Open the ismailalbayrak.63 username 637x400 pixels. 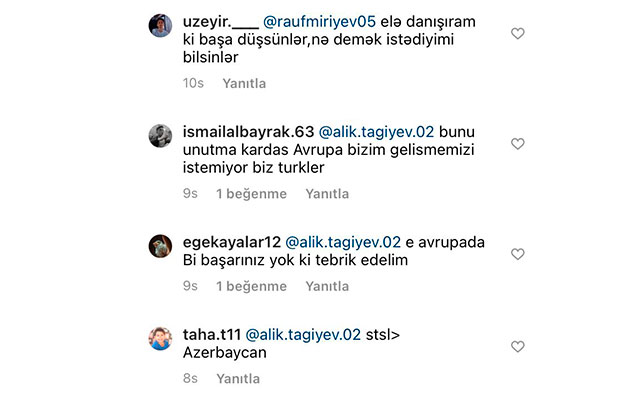[x=248, y=132]
